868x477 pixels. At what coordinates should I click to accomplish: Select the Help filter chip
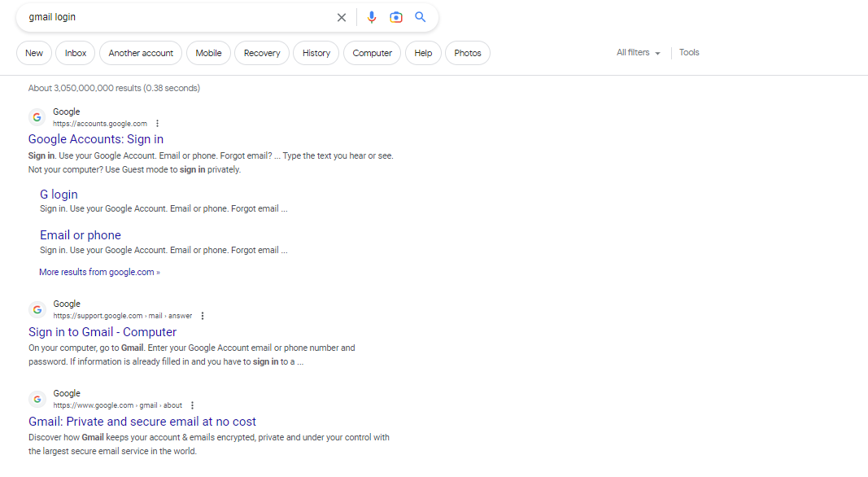point(423,53)
